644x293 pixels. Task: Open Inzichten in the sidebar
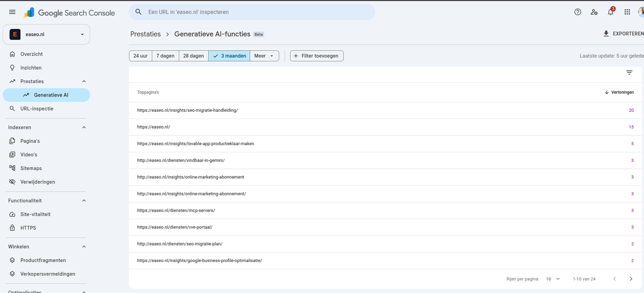tap(46, 68)
